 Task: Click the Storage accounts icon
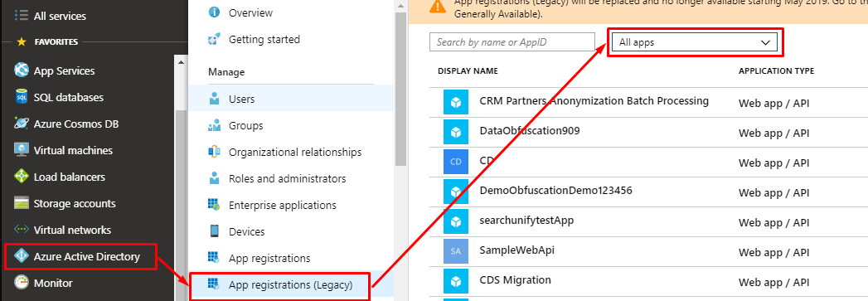coord(21,204)
